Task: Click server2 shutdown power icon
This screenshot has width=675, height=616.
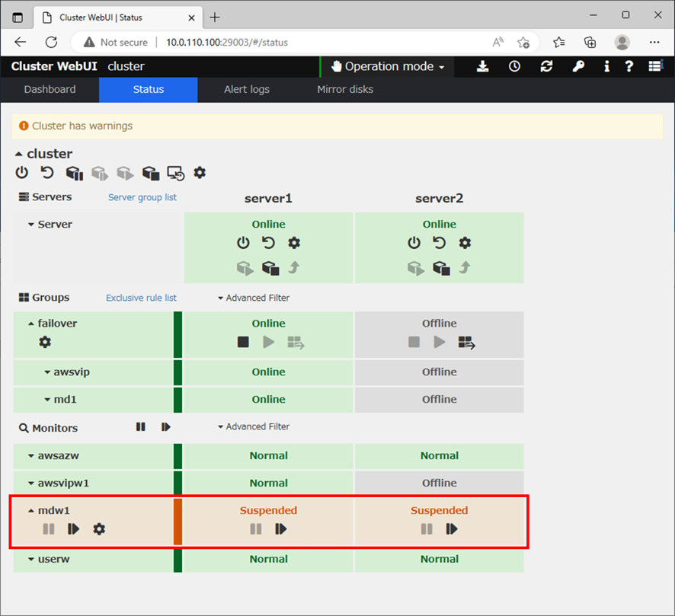Action: pyautogui.click(x=414, y=243)
